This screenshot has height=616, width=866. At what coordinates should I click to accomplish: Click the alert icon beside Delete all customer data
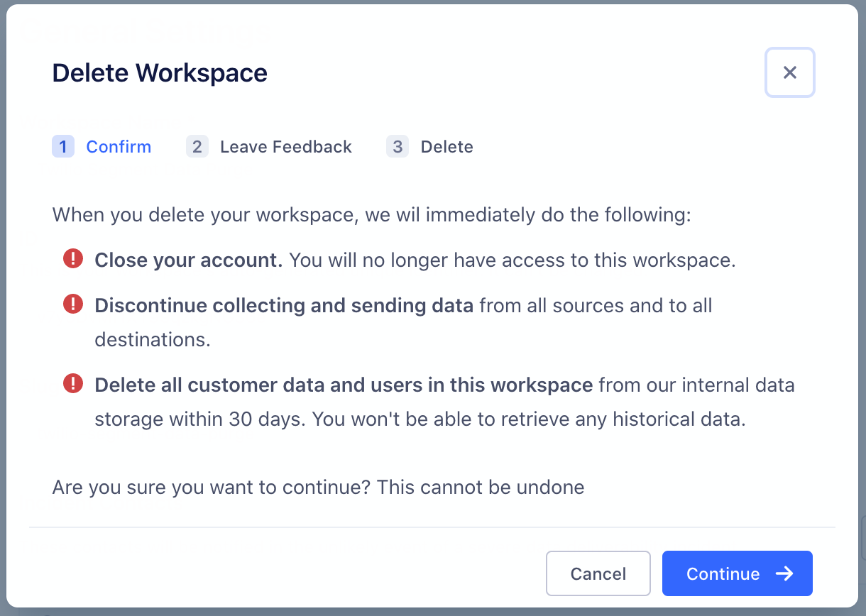click(x=72, y=384)
